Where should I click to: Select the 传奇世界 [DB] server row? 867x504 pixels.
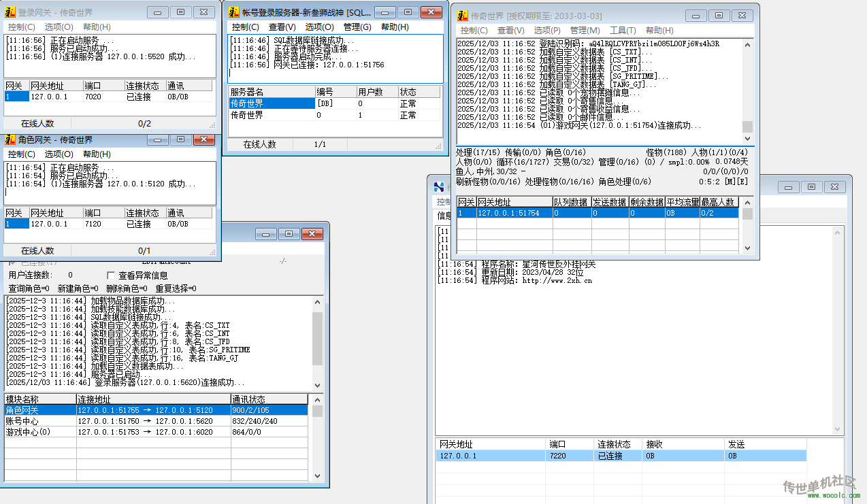pos(272,103)
